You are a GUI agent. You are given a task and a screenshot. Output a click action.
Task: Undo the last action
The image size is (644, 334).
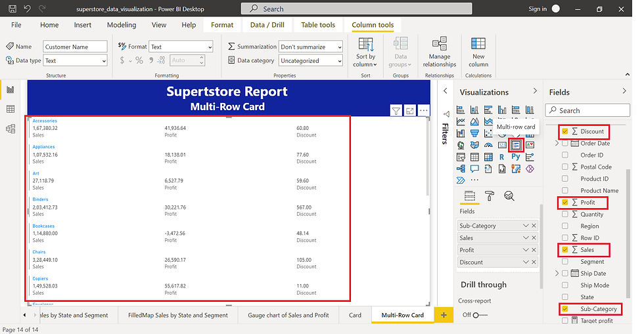27,9
